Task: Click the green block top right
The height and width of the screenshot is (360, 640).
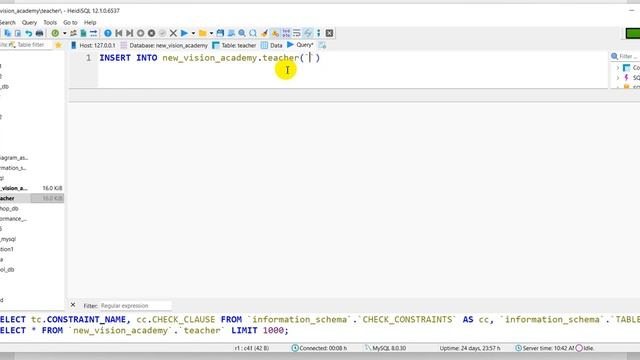Action: (633, 33)
